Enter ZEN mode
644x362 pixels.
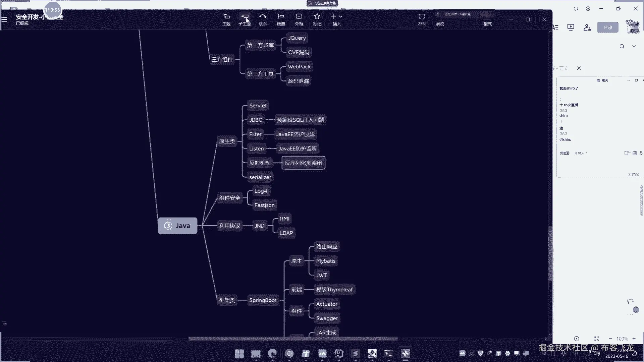click(x=422, y=19)
